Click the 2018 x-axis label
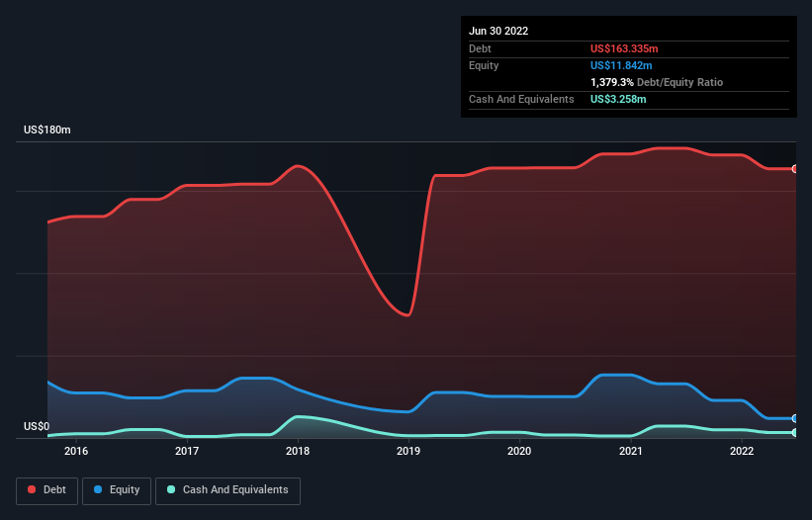The image size is (812, 520). (298, 451)
